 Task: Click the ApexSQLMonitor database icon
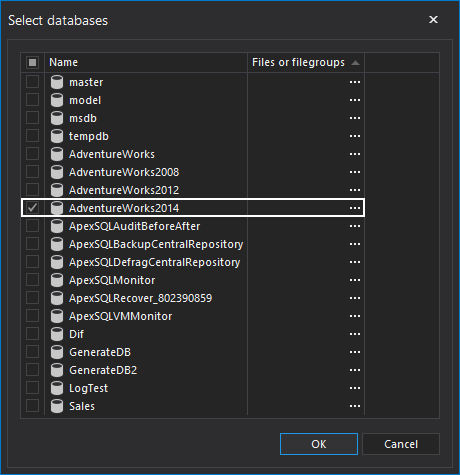click(x=57, y=280)
